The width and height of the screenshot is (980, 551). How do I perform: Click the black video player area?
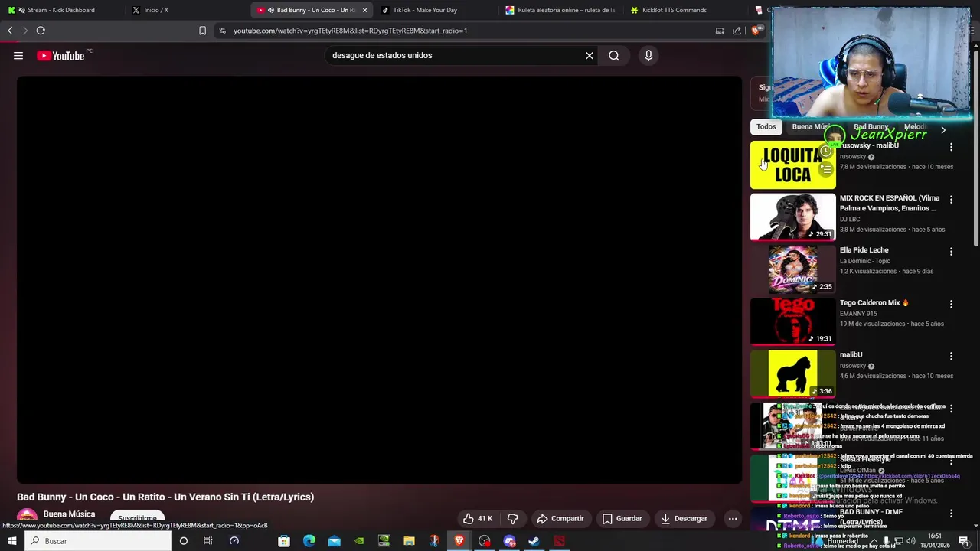pyautogui.click(x=379, y=279)
